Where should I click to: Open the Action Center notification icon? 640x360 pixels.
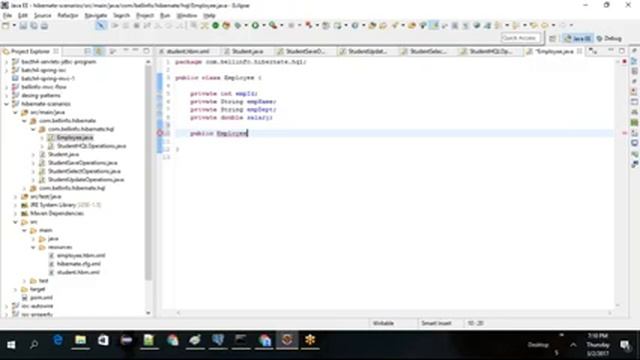coord(625,345)
